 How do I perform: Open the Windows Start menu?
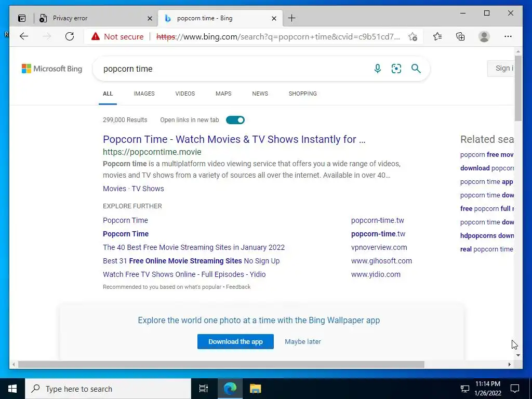[12, 389]
